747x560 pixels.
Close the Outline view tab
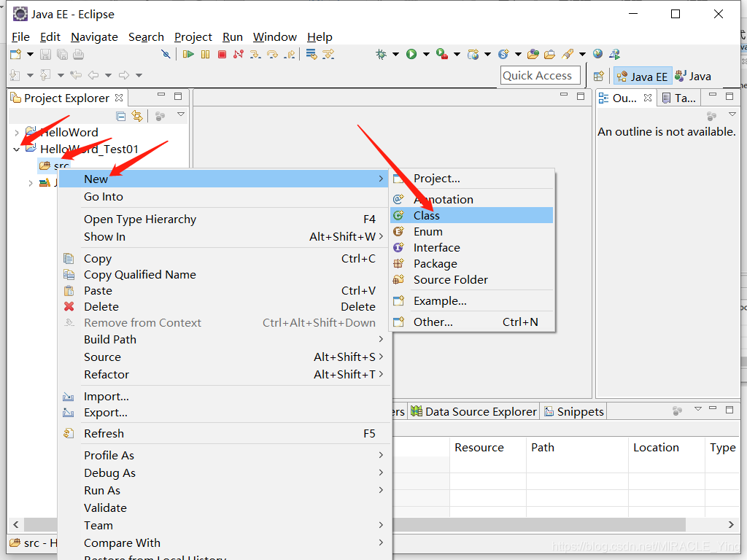point(648,98)
